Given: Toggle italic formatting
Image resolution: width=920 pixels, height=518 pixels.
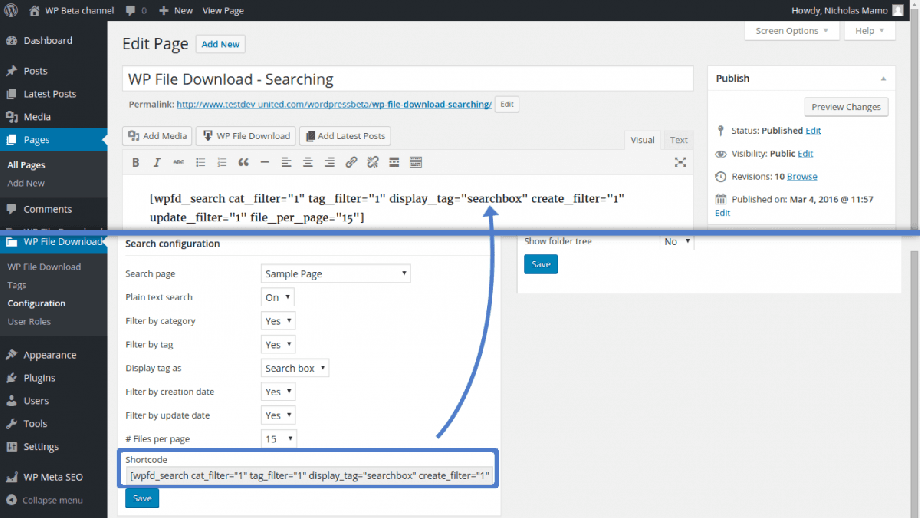Looking at the screenshot, I should click(x=157, y=162).
